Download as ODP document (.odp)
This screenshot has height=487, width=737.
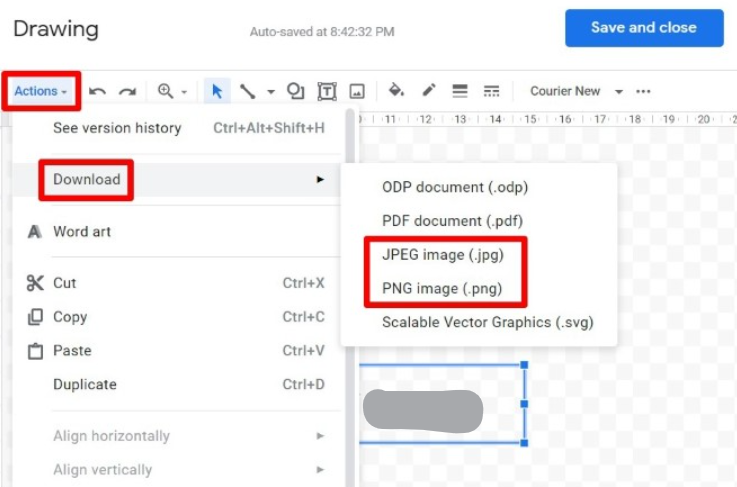pos(479,187)
